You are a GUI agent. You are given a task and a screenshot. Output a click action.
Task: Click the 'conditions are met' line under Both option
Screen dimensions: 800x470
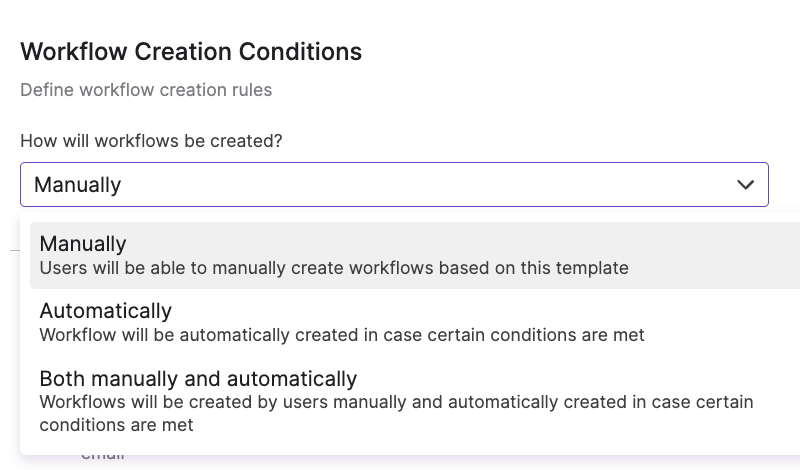[x=116, y=425]
